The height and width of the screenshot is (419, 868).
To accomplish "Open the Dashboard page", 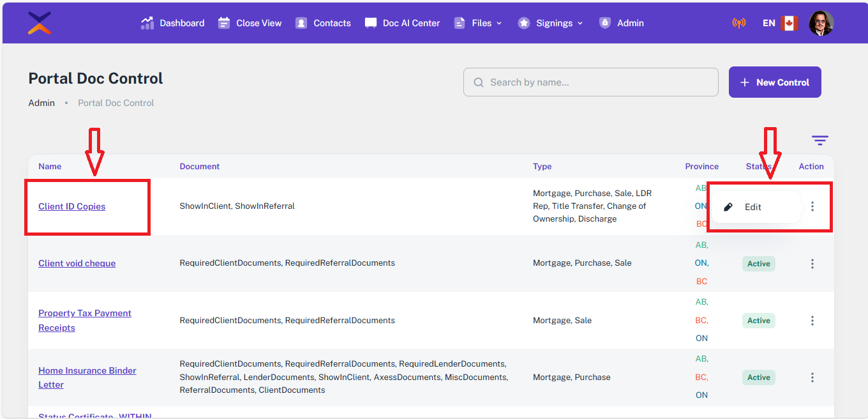I will point(173,23).
